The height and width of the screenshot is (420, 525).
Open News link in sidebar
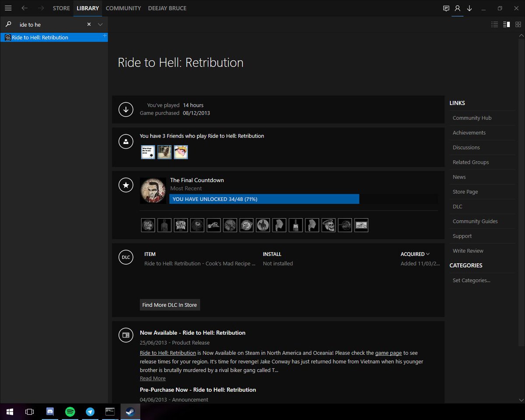[459, 177]
